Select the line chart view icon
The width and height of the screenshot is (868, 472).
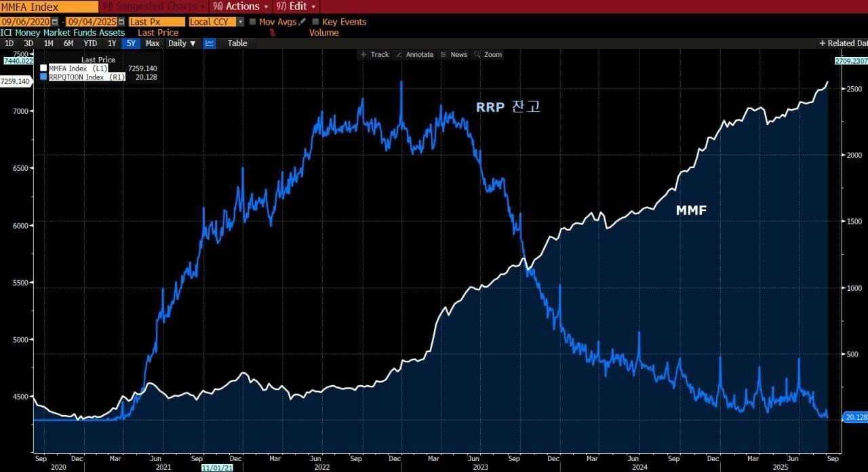210,43
